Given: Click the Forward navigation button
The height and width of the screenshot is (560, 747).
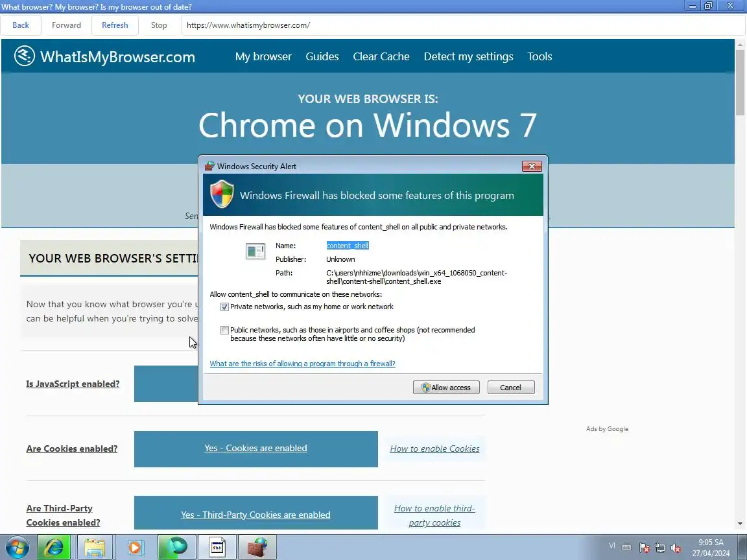Looking at the screenshot, I should [66, 25].
